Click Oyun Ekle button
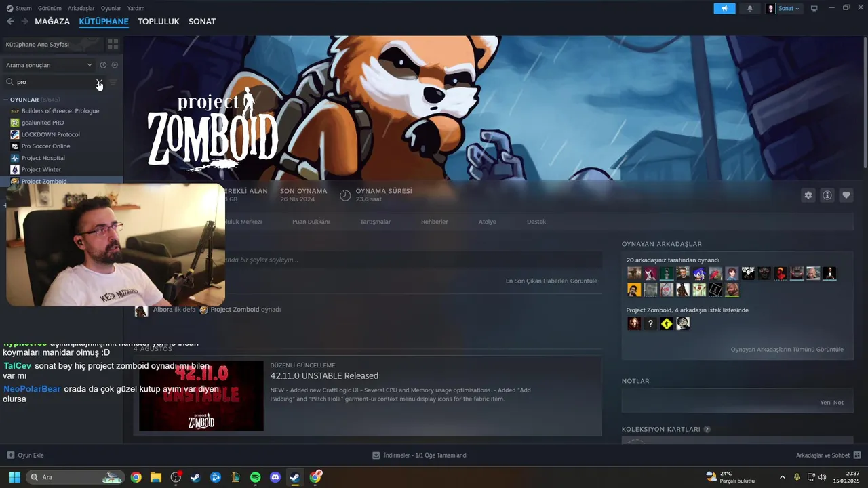Viewport: 868px width, 488px height. (x=25, y=455)
